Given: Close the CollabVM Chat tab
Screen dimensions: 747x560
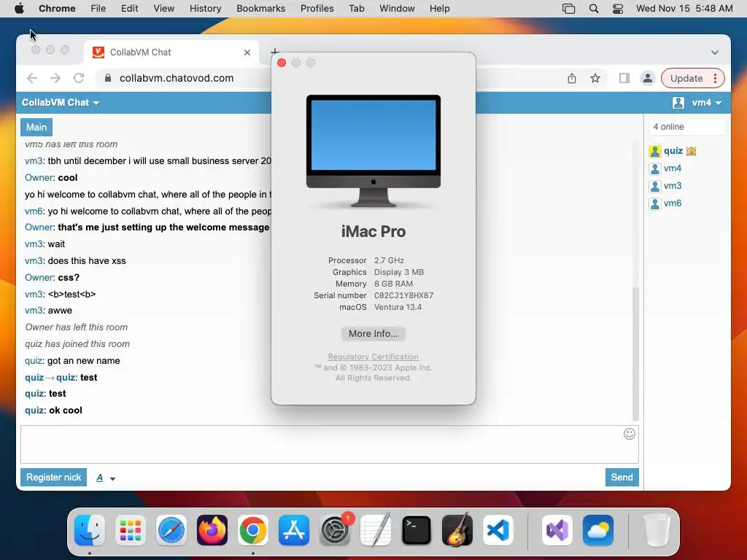Looking at the screenshot, I should (x=247, y=52).
